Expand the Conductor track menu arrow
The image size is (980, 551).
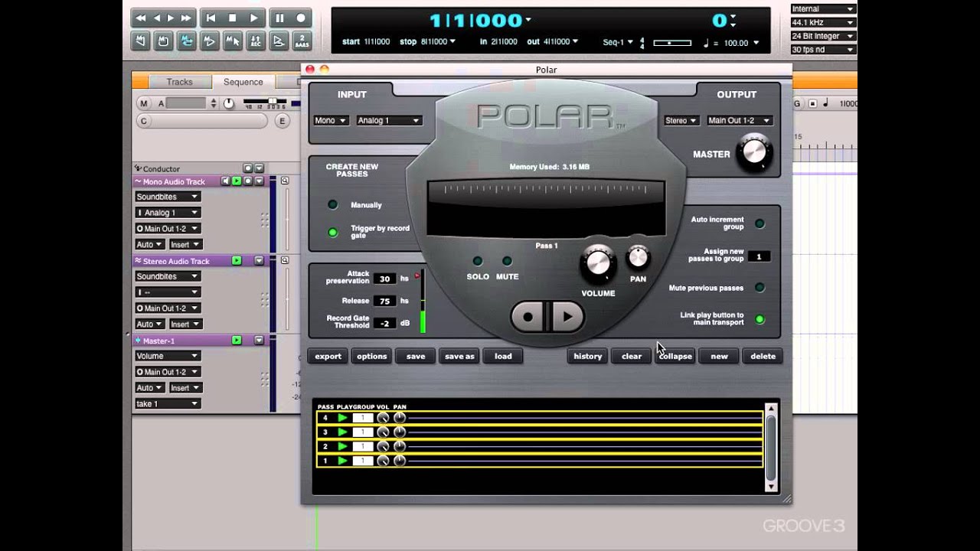click(259, 168)
